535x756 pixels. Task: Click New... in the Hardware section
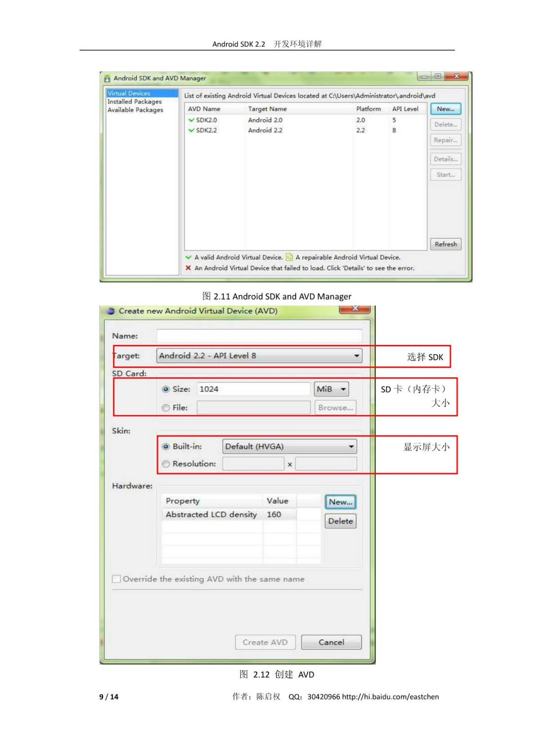pyautogui.click(x=340, y=502)
